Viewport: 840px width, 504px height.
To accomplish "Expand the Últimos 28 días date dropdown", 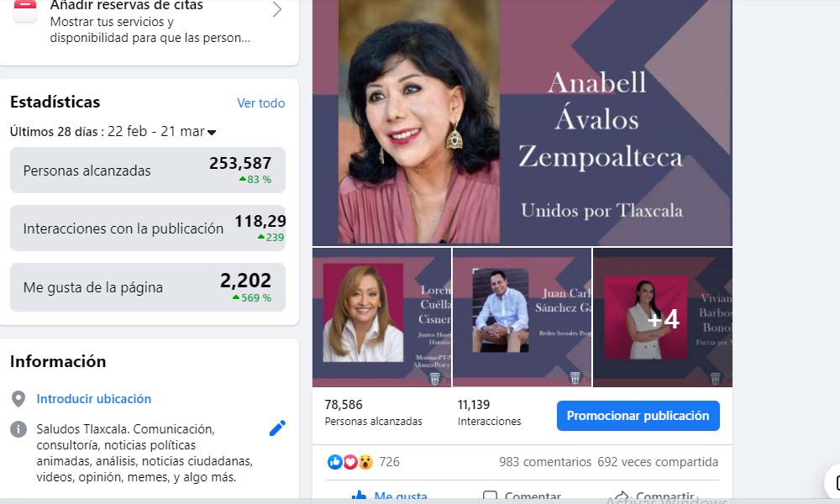I will click(212, 132).
